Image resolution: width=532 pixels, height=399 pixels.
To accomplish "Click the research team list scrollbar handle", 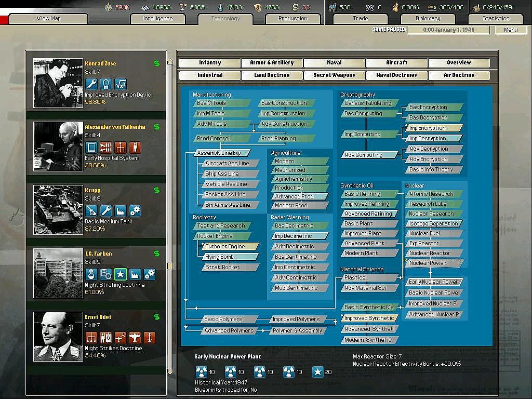I will click(169, 266).
